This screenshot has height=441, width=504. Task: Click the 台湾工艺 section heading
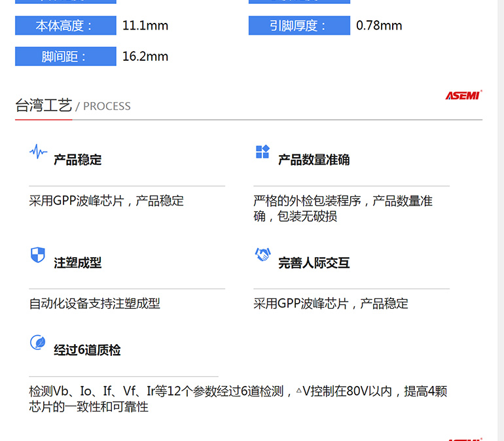point(43,105)
